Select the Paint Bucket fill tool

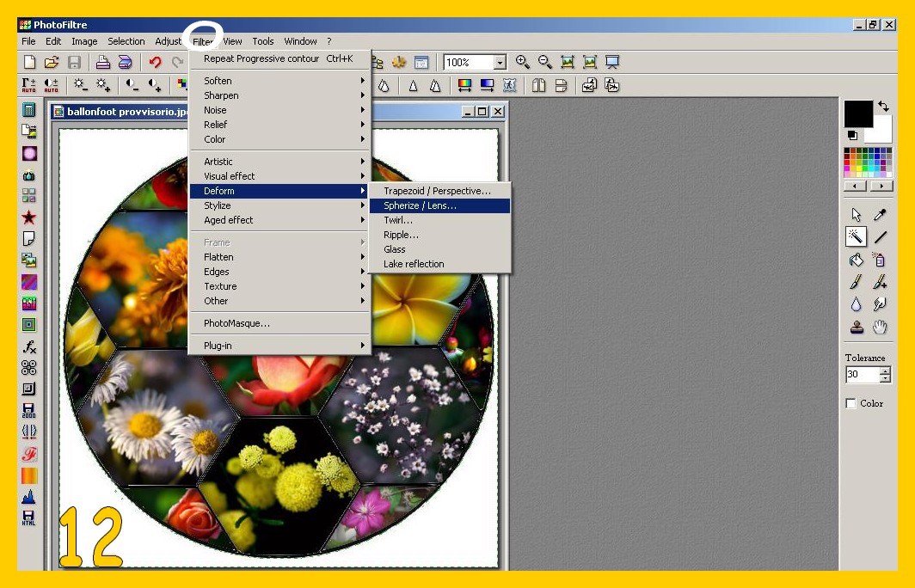point(856,260)
